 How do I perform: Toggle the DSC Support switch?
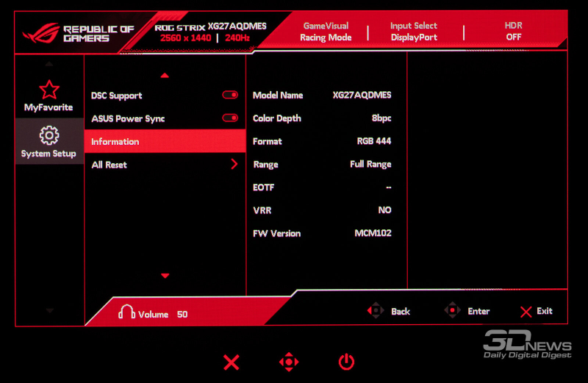pos(230,95)
